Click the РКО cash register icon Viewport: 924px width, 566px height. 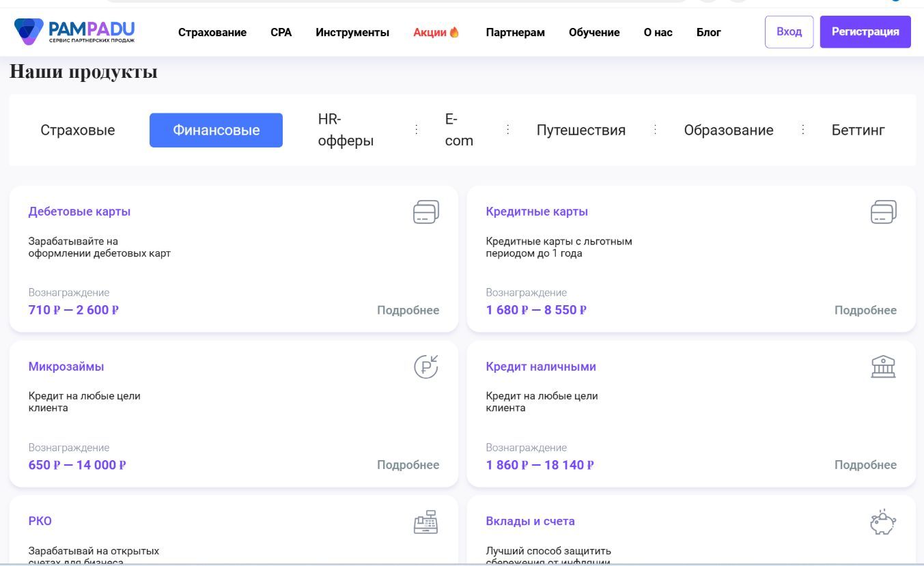(x=426, y=522)
